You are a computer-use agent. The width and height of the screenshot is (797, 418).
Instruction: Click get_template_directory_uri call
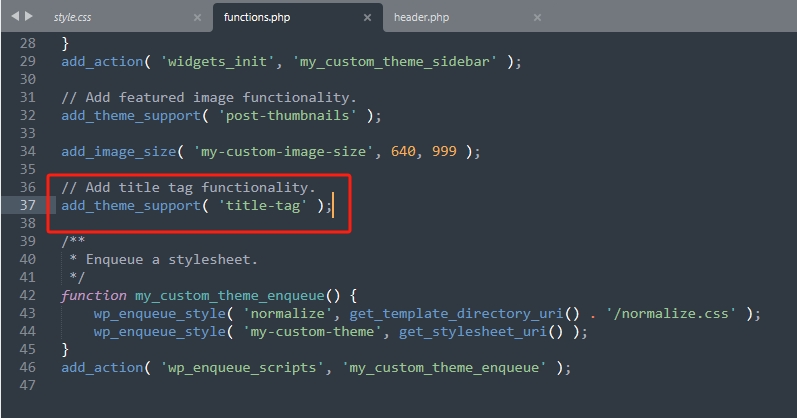tap(456, 313)
